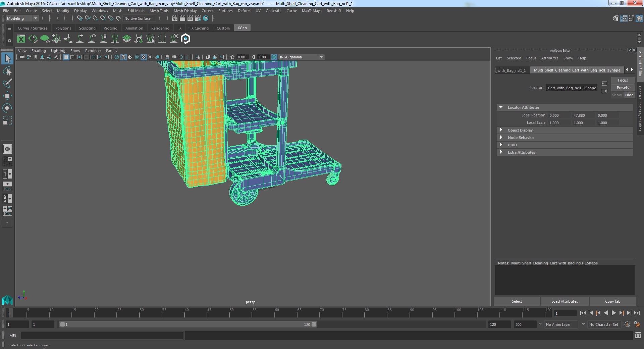Switch to Rigging shelf tab

(110, 28)
